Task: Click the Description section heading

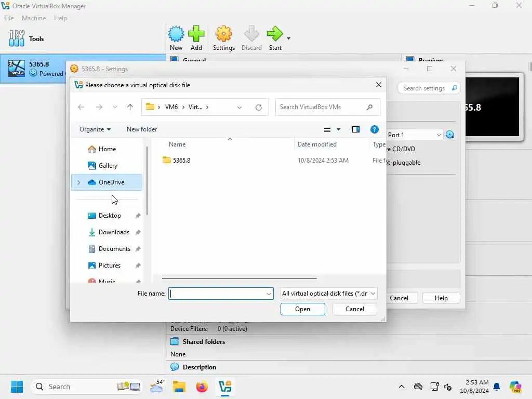Action: (199, 367)
